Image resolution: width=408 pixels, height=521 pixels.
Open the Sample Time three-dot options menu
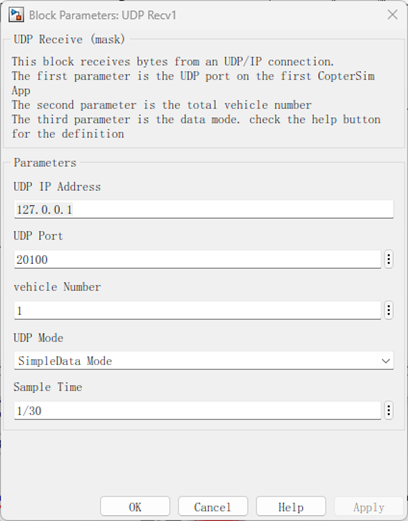pyautogui.click(x=389, y=410)
